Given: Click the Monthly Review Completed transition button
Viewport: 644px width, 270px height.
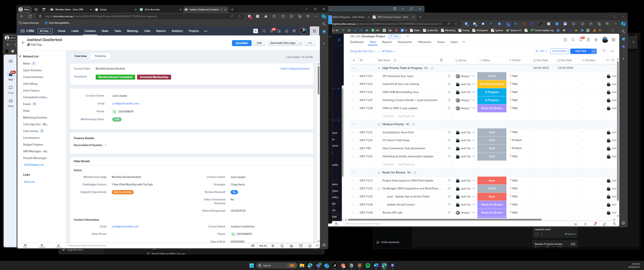Looking at the screenshot, I should (115, 77).
